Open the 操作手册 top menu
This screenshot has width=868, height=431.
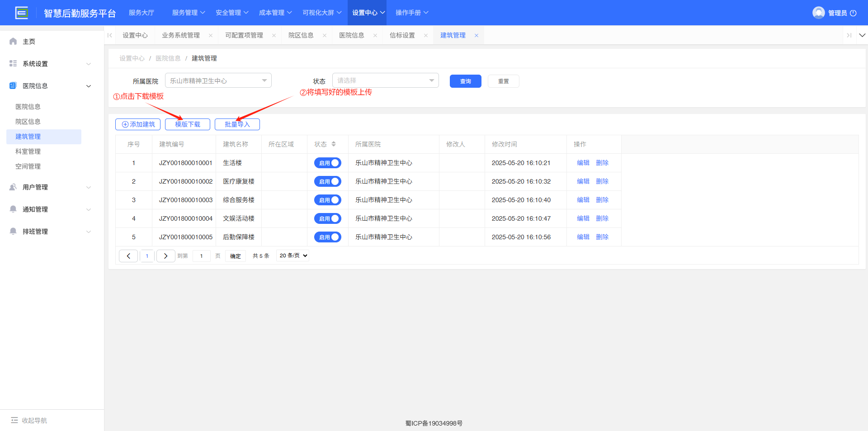click(x=412, y=13)
